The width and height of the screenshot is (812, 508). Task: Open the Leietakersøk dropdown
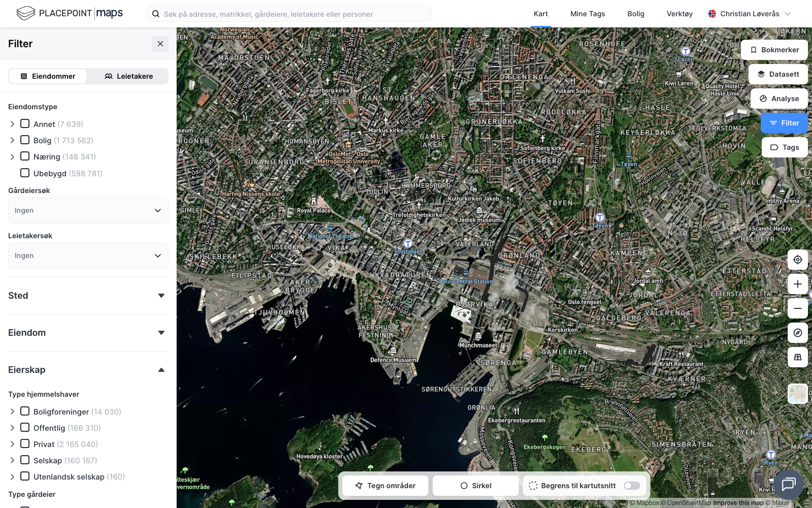pos(88,256)
